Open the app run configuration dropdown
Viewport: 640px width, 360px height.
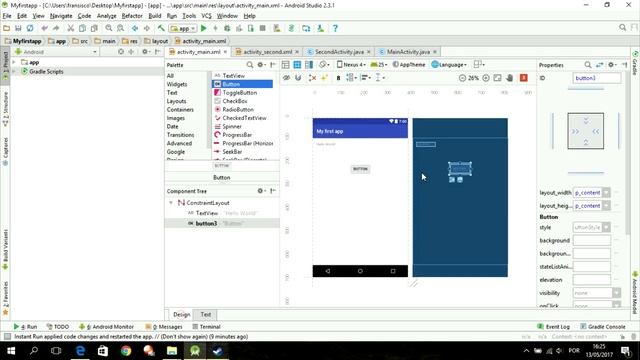(183, 29)
